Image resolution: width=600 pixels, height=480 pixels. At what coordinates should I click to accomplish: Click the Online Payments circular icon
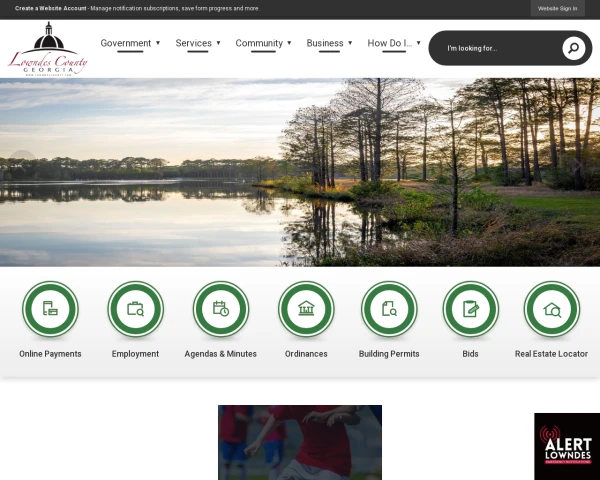[x=50, y=309]
